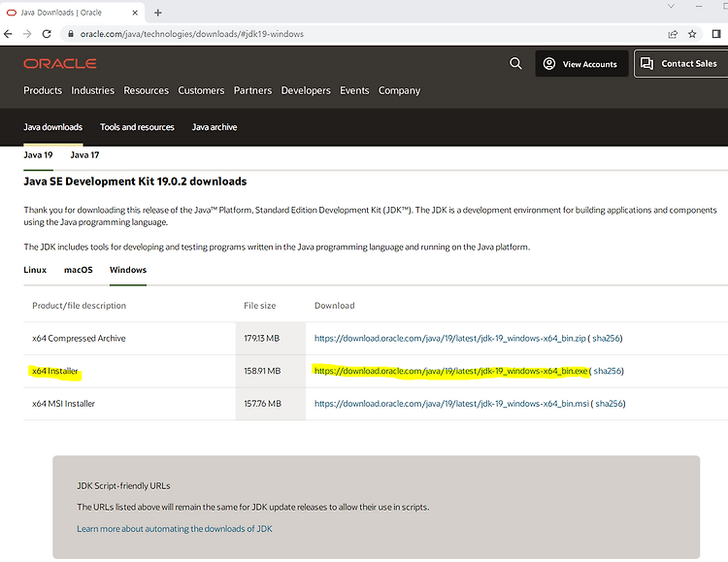Open sha256 for the zip archive
Viewport: 728px width, 562px height.
(x=606, y=338)
